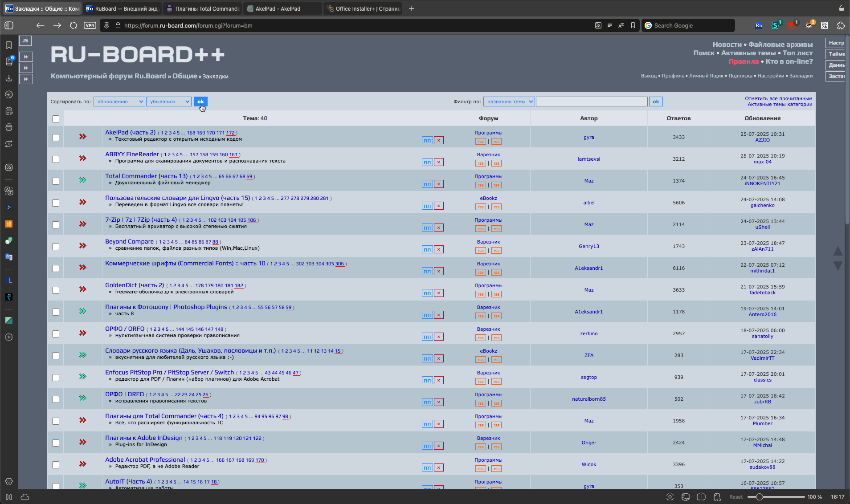Viewport: 850px width, 504px height.
Task: Open the Правила link in header
Action: [x=744, y=61]
